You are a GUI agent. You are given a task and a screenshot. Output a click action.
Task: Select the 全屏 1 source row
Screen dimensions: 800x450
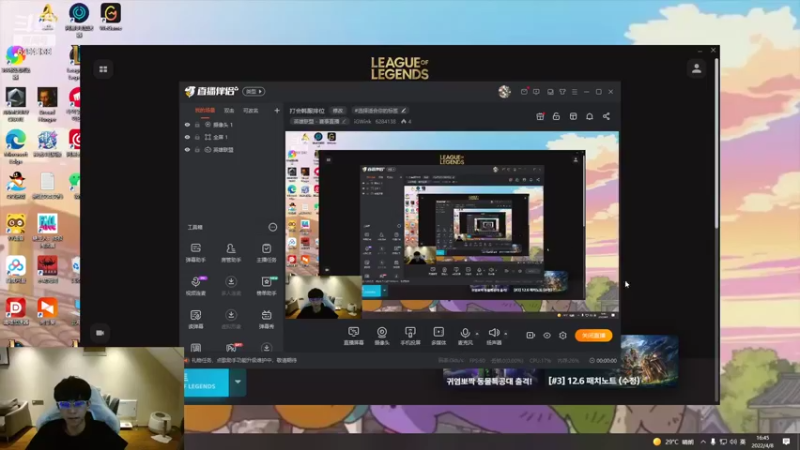(x=232, y=137)
